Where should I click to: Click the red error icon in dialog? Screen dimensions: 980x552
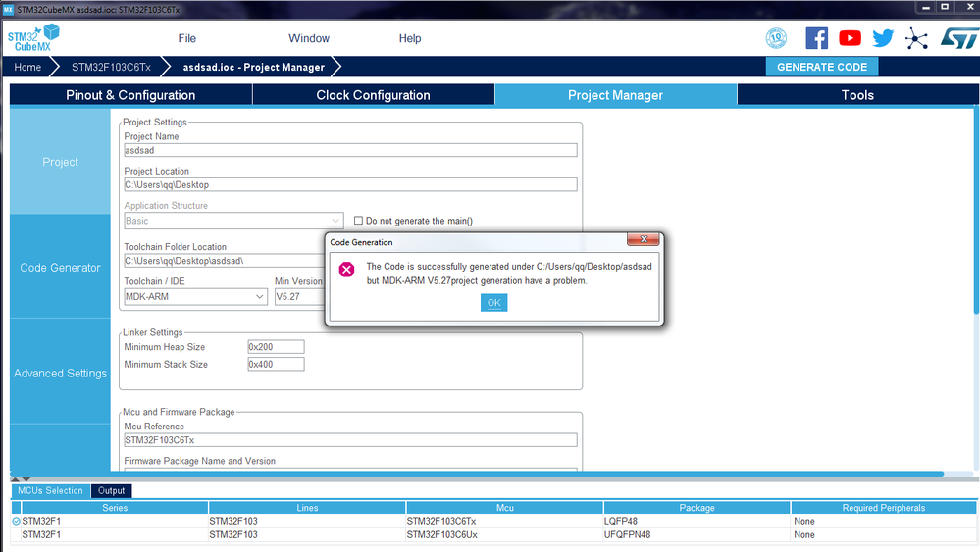[347, 270]
